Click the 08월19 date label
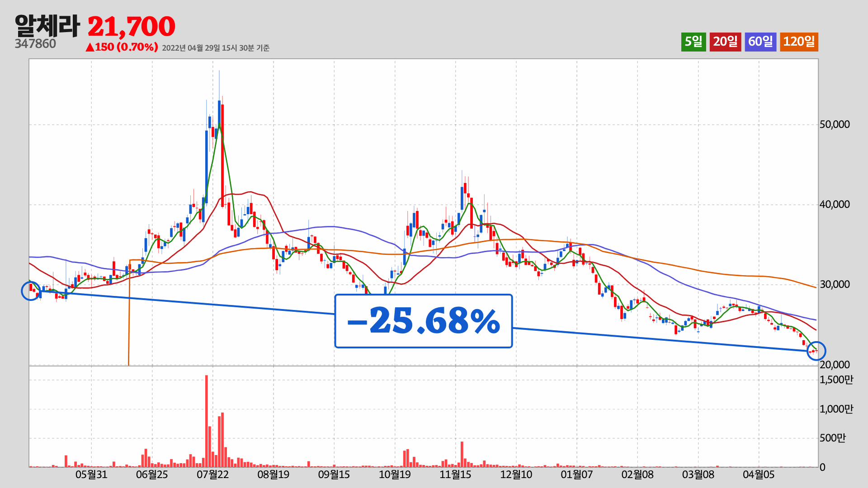The height and width of the screenshot is (488, 868). tap(273, 474)
